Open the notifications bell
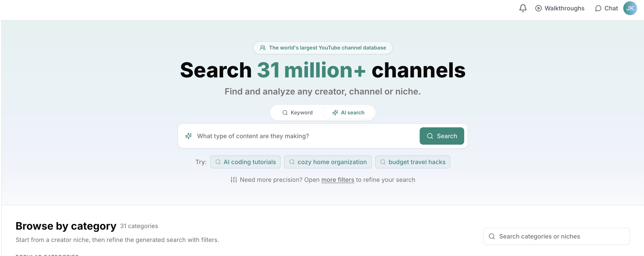The height and width of the screenshot is (256, 644). click(523, 8)
